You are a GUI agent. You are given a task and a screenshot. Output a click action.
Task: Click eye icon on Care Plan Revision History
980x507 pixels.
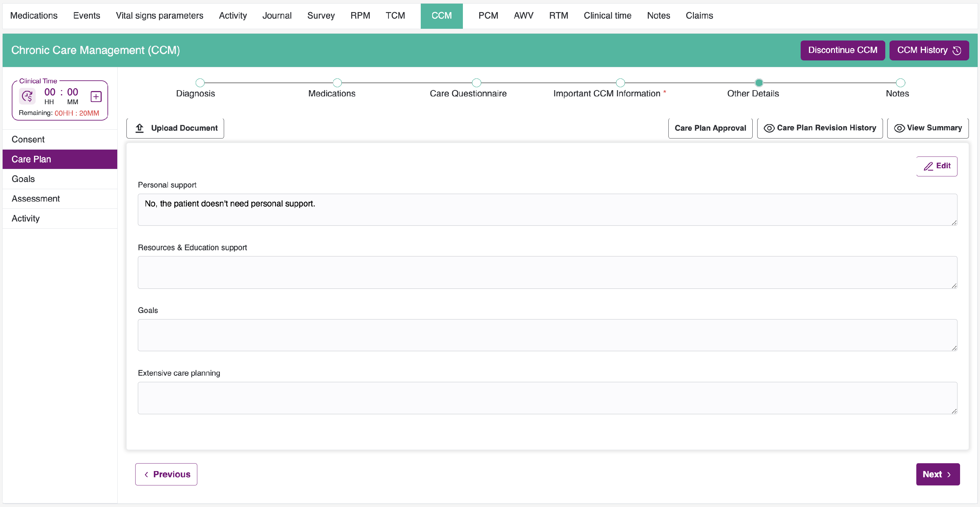[769, 128]
